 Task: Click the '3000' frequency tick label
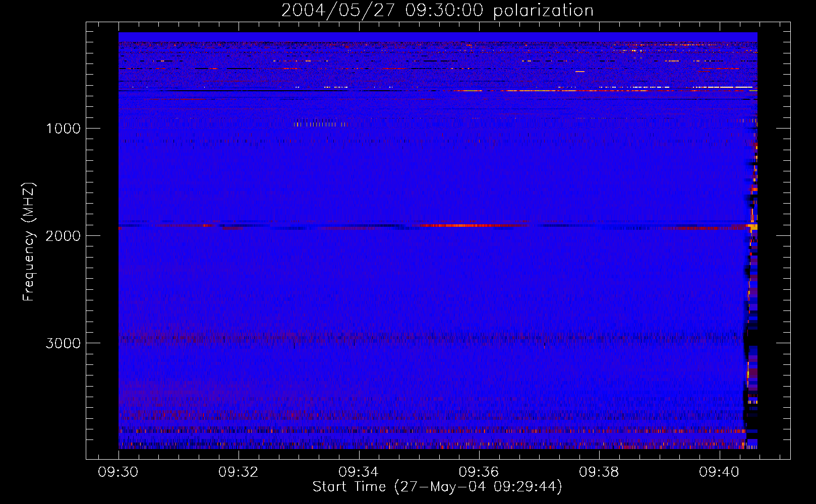(64, 343)
